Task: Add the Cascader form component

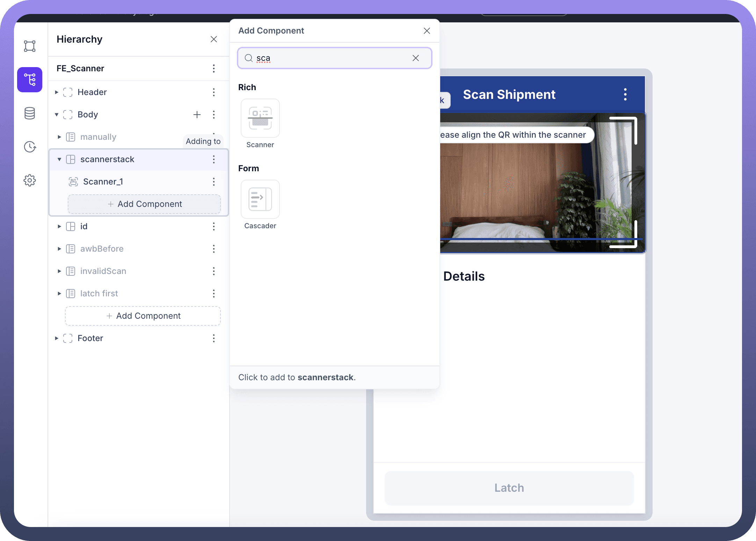Action: [x=260, y=200]
